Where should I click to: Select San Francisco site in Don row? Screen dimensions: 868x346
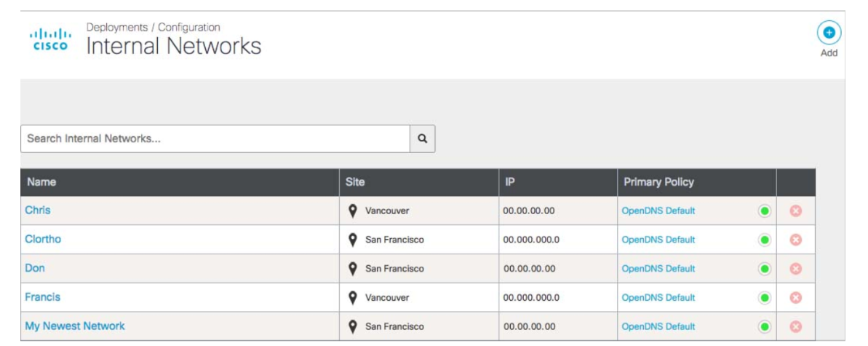(394, 269)
